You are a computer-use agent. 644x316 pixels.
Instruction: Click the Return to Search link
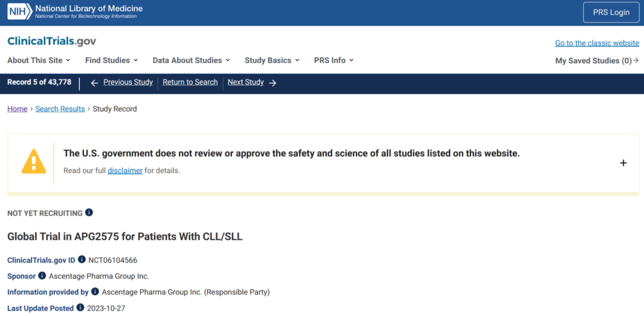pos(190,82)
